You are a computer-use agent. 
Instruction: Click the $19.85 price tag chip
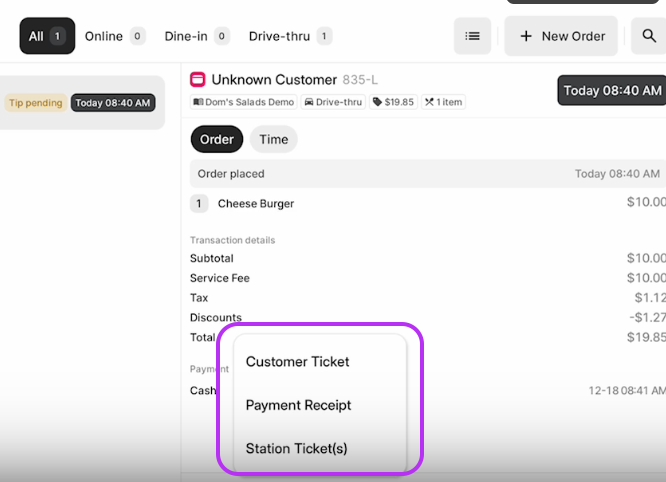pyautogui.click(x=393, y=102)
